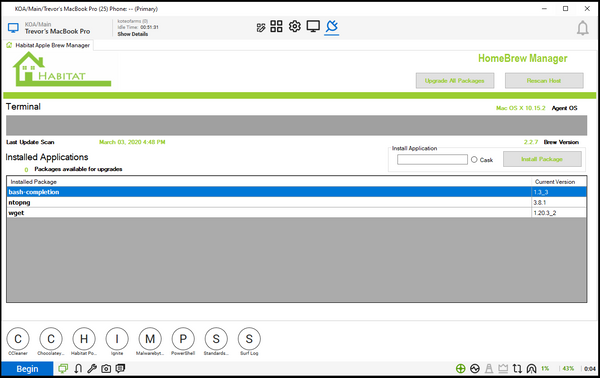Launch the Chocolatey plugin icon
This screenshot has height=378, width=600.
pyautogui.click(x=51, y=339)
